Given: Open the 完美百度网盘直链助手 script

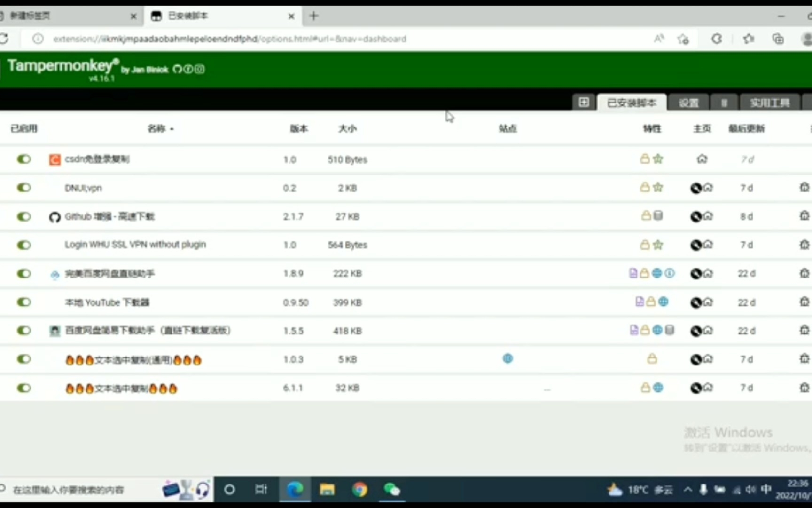Looking at the screenshot, I should pyautogui.click(x=109, y=273).
